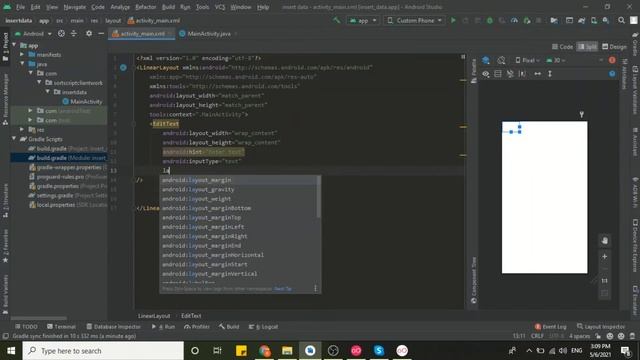Image resolution: width=640 pixels, height=360 pixels.
Task: Open Skype from the taskbar
Action: pyautogui.click(x=379, y=351)
